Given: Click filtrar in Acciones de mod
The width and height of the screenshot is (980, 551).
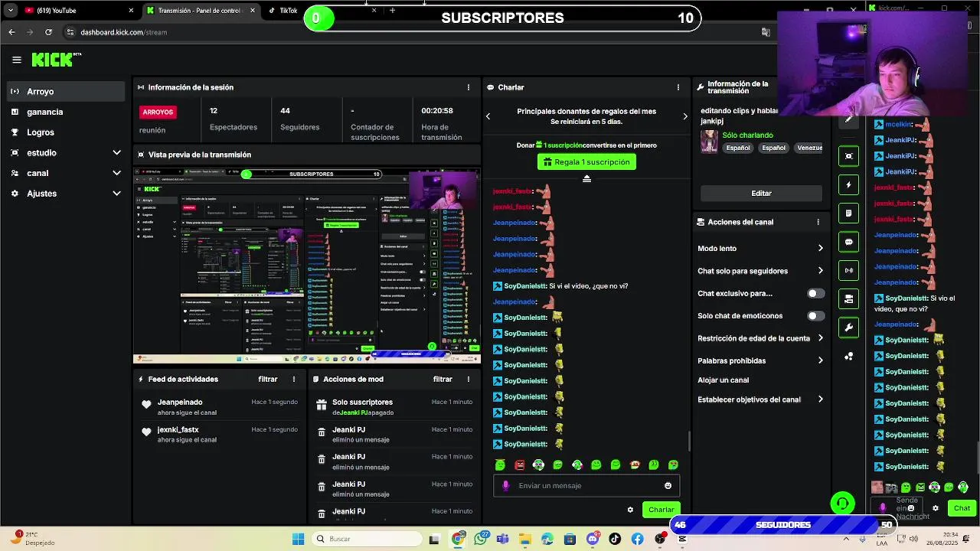Looking at the screenshot, I should point(443,379).
